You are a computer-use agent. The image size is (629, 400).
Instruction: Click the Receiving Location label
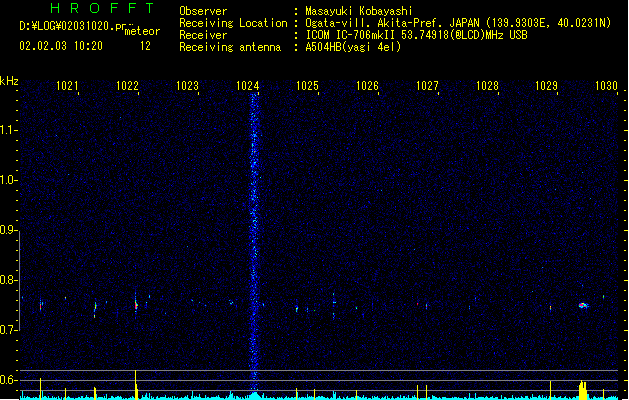click(x=233, y=23)
